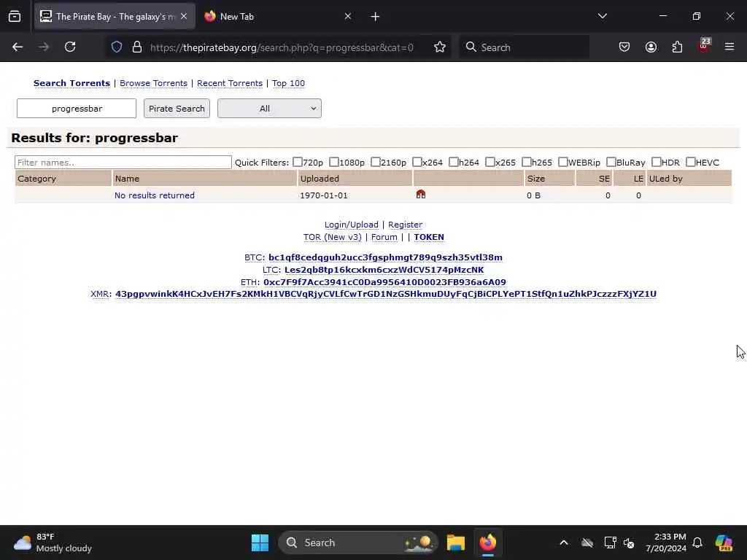
Task: Open Firefox tracking protection shield
Action: pyautogui.click(x=117, y=47)
